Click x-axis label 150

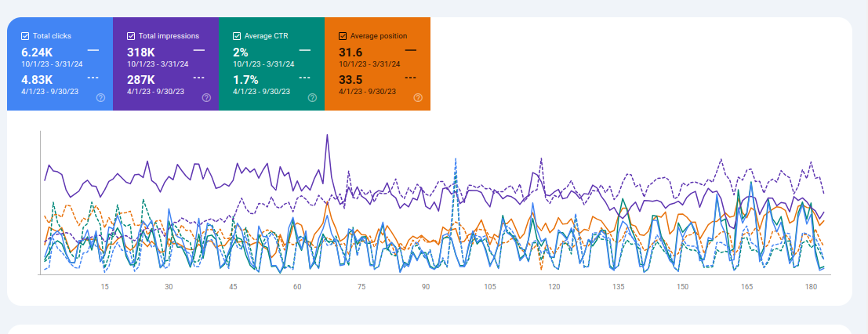pos(682,287)
